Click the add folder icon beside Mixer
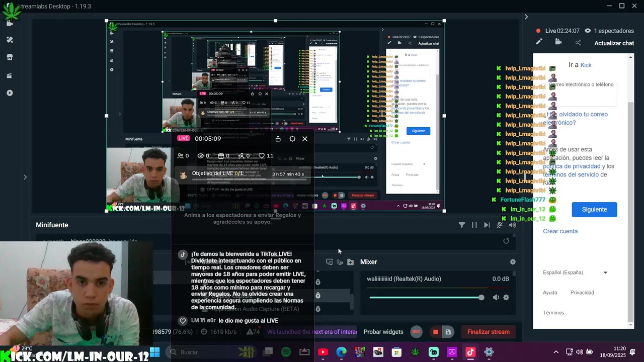The image size is (644, 362). [351, 262]
